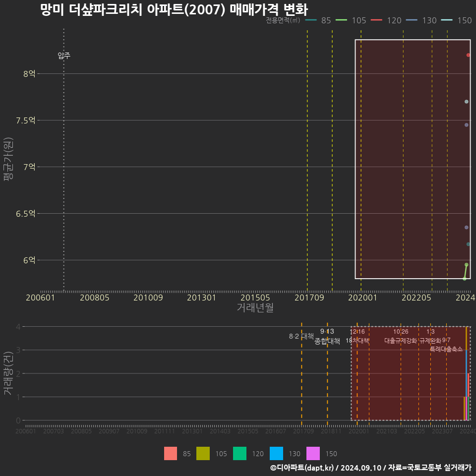Click the 200805 label on upper x-axis
The height and width of the screenshot is (476, 476).
tap(94, 297)
